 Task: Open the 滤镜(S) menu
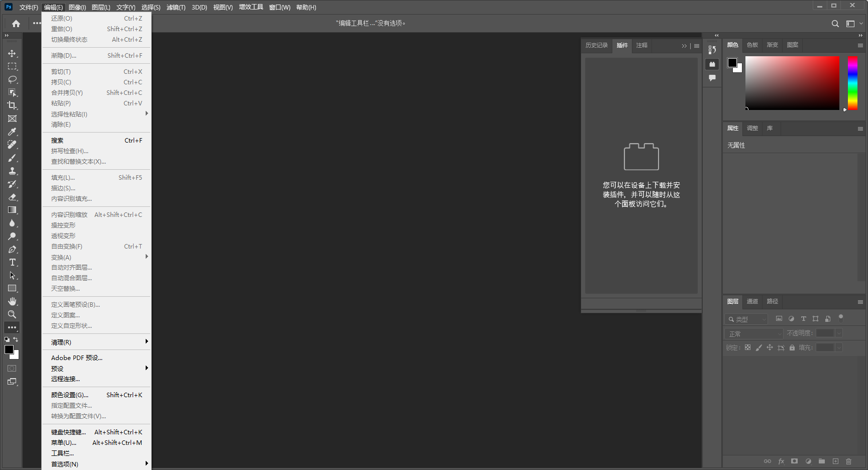click(x=176, y=7)
